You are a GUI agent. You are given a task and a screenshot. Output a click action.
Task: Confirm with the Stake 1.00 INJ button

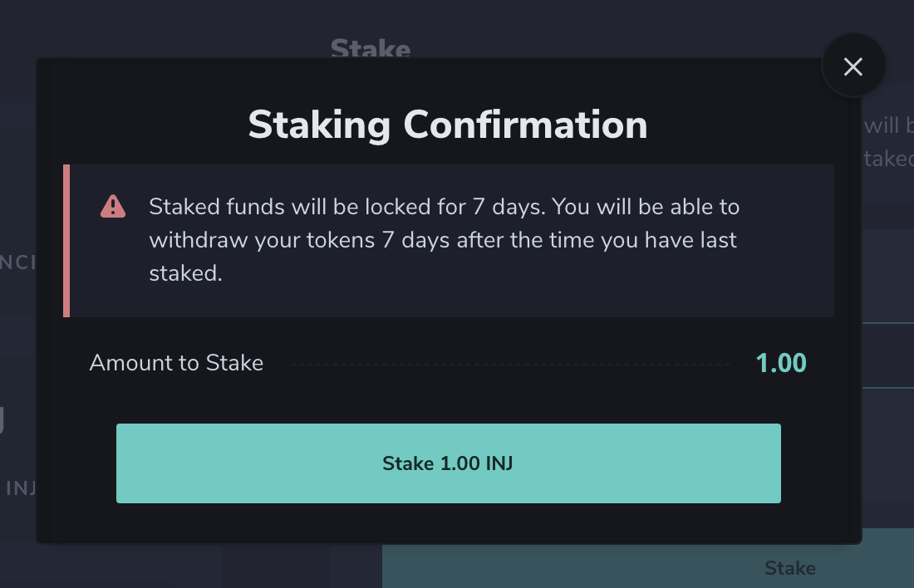(x=448, y=463)
